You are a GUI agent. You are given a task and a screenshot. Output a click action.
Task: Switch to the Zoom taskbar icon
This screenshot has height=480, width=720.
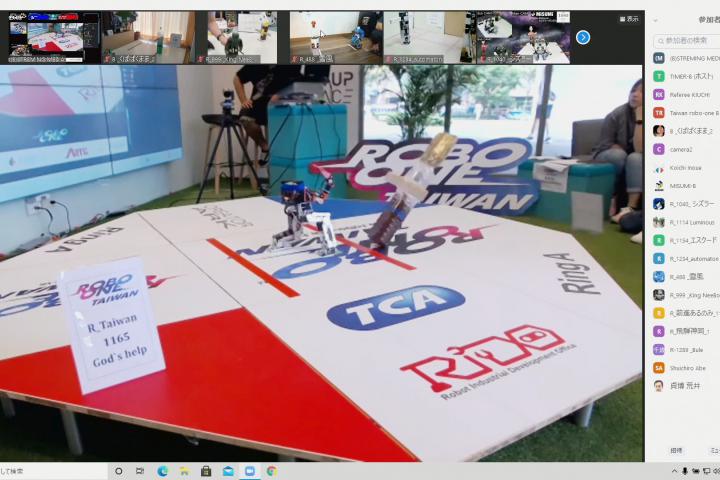[250, 471]
